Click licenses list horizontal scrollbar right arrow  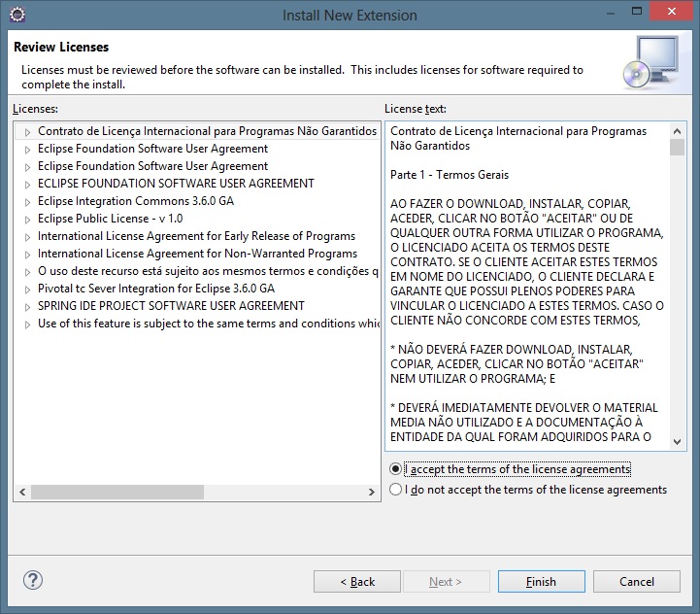[370, 494]
